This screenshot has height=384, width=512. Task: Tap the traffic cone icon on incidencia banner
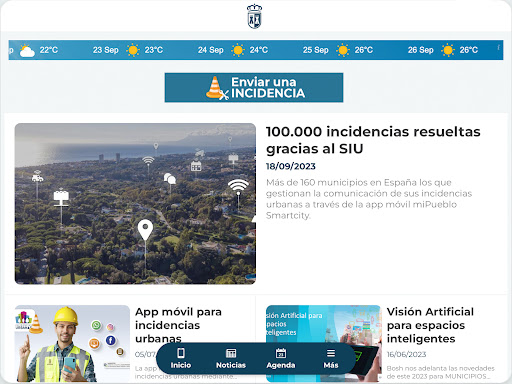click(216, 88)
